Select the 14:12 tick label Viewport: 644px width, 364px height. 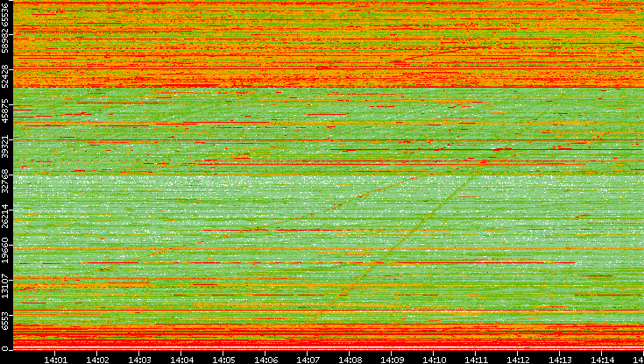coord(518,360)
